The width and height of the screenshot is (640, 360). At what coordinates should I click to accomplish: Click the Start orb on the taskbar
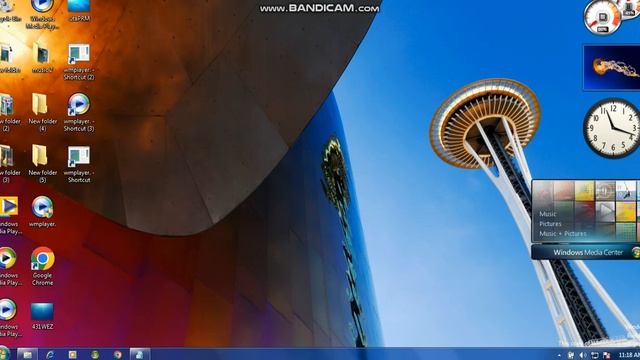pos(4,353)
